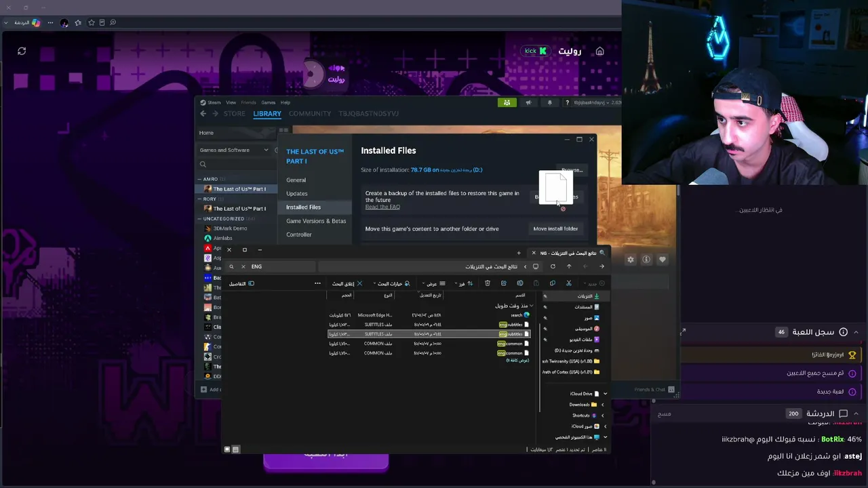Open Steam notifications bell

pyautogui.click(x=549, y=102)
